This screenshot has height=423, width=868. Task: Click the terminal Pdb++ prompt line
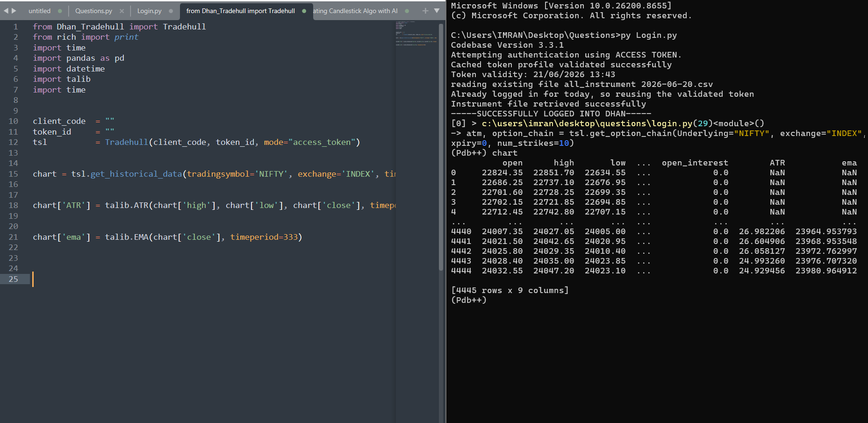pos(469,300)
